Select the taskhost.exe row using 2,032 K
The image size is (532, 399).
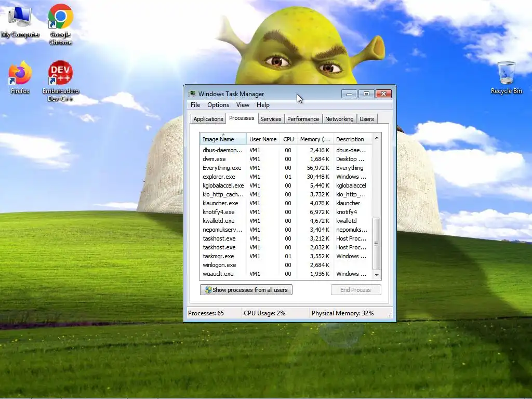click(x=286, y=247)
